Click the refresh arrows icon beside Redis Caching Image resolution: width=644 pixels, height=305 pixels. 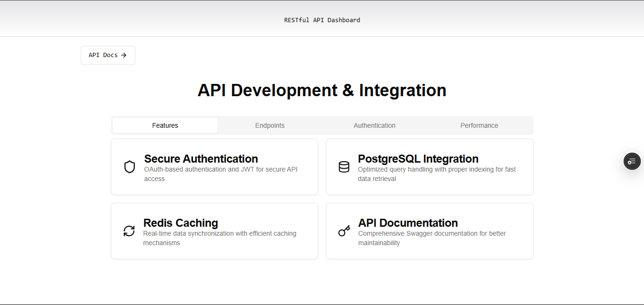click(x=129, y=231)
